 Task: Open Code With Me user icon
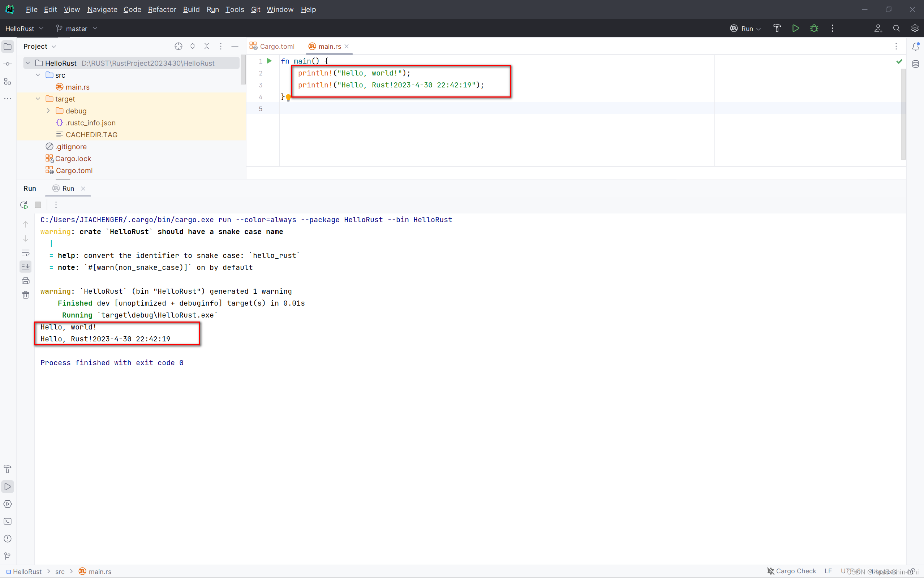(878, 28)
